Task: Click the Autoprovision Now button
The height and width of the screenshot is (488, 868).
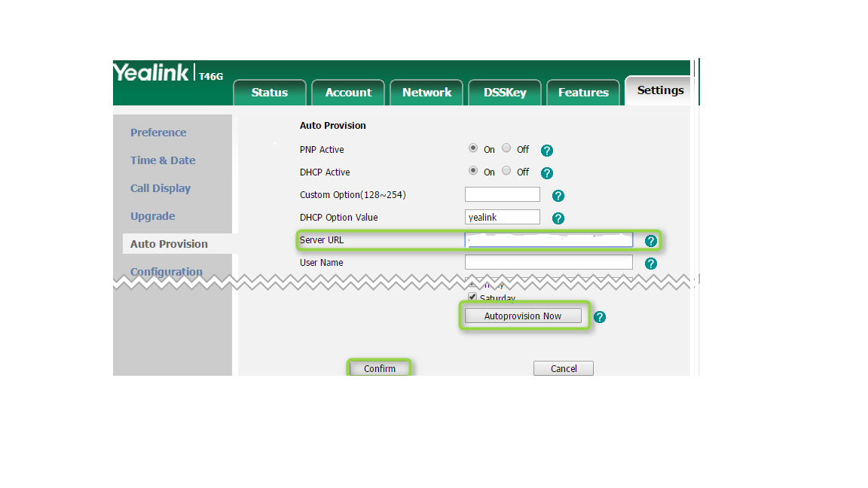Action: (523, 316)
